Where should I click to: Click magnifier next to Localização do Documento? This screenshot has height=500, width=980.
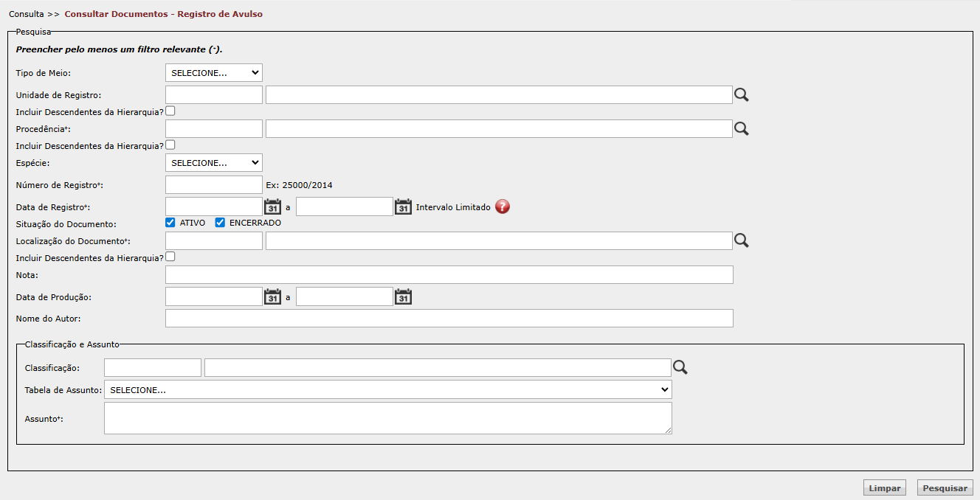point(741,240)
